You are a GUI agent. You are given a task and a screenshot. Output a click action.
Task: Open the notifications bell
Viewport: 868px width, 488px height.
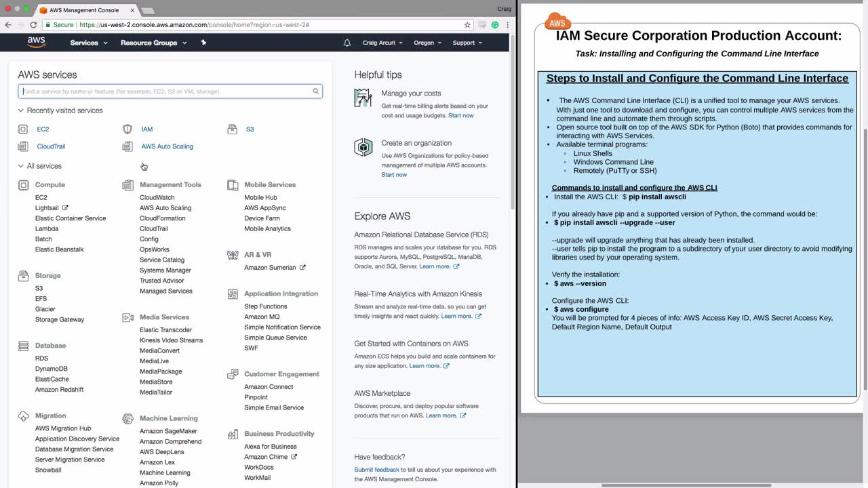(x=347, y=43)
